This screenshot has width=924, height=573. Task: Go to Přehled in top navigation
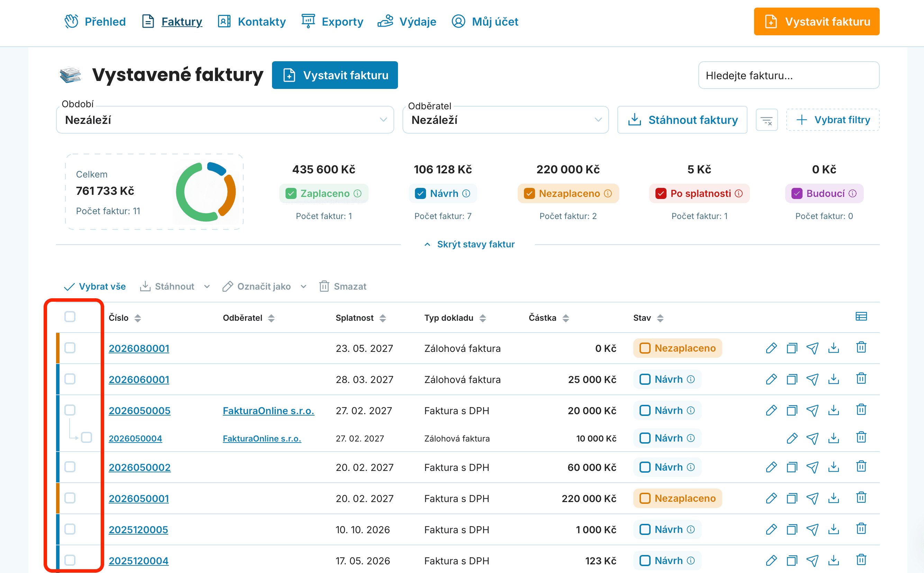coord(95,21)
